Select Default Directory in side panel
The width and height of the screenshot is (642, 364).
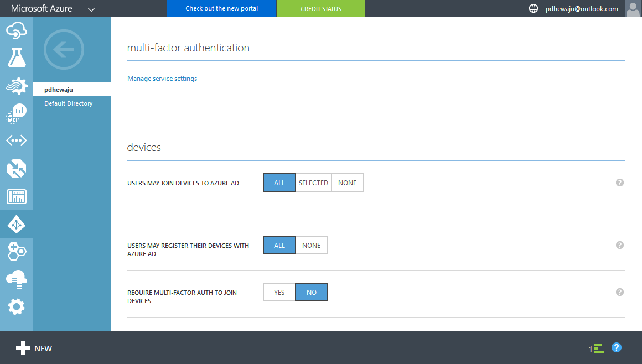(x=69, y=103)
